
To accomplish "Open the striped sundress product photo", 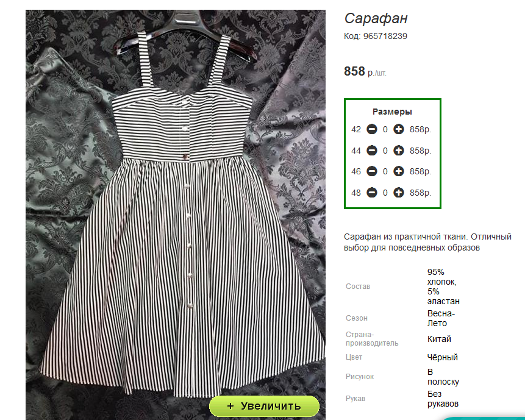I will click(176, 214).
